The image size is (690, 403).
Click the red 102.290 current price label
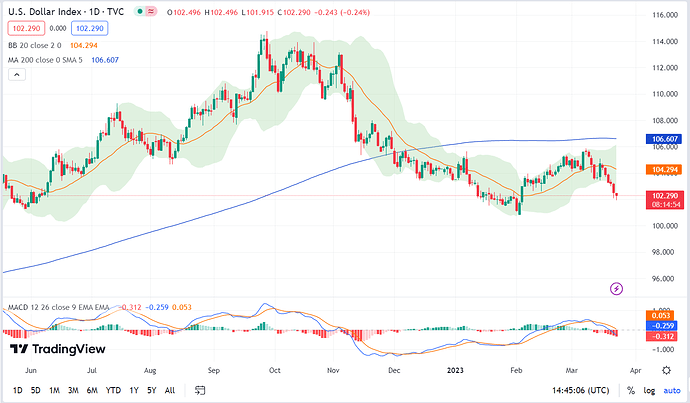pos(664,200)
